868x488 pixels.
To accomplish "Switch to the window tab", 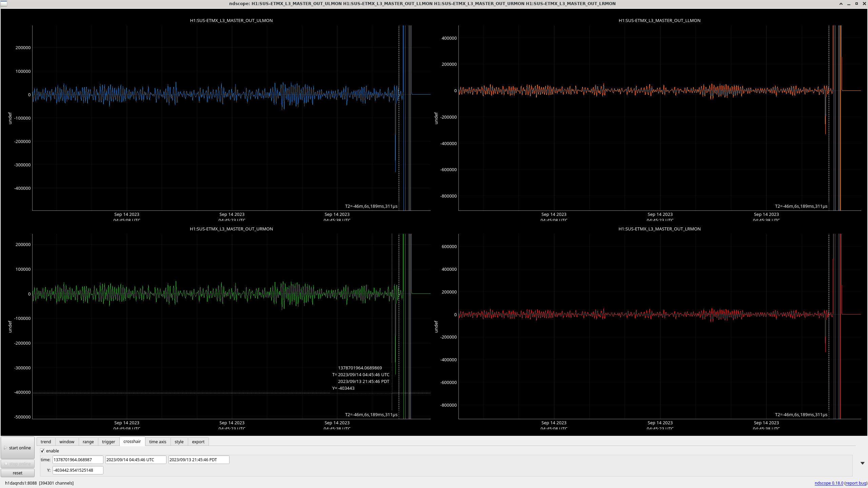I will point(67,442).
